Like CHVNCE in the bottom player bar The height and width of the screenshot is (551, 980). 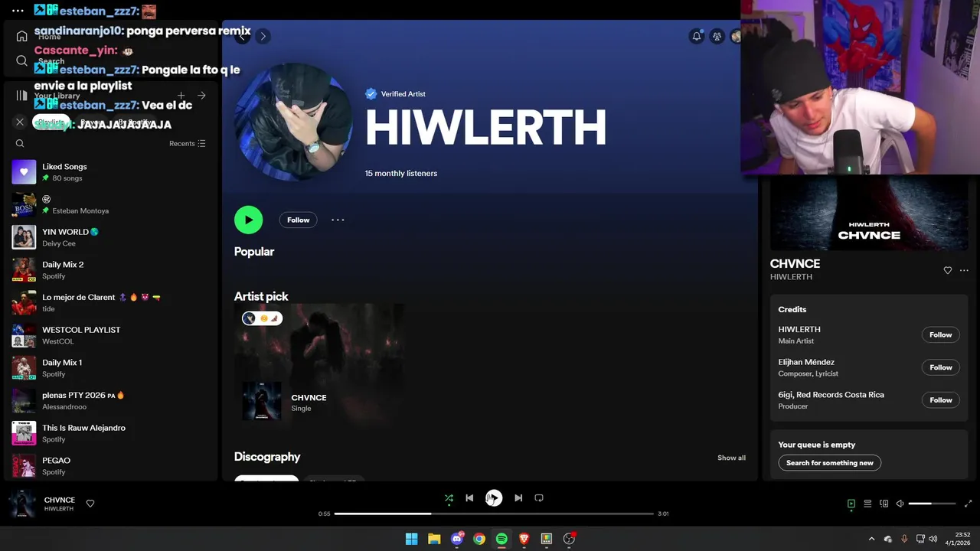(90, 504)
